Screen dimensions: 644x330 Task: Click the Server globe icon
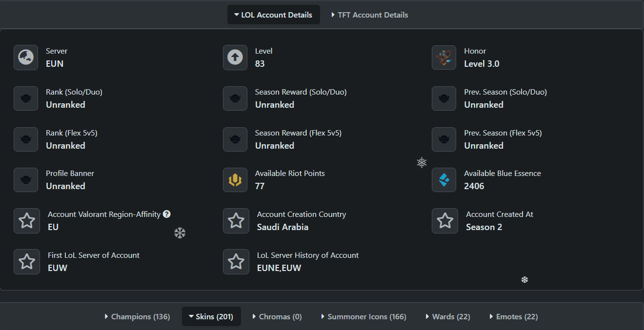[26, 58]
